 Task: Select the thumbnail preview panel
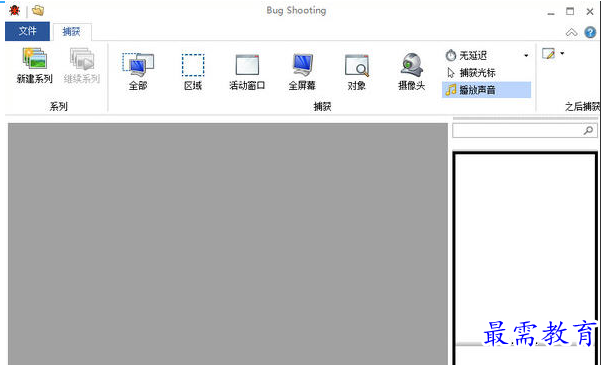pos(525,258)
